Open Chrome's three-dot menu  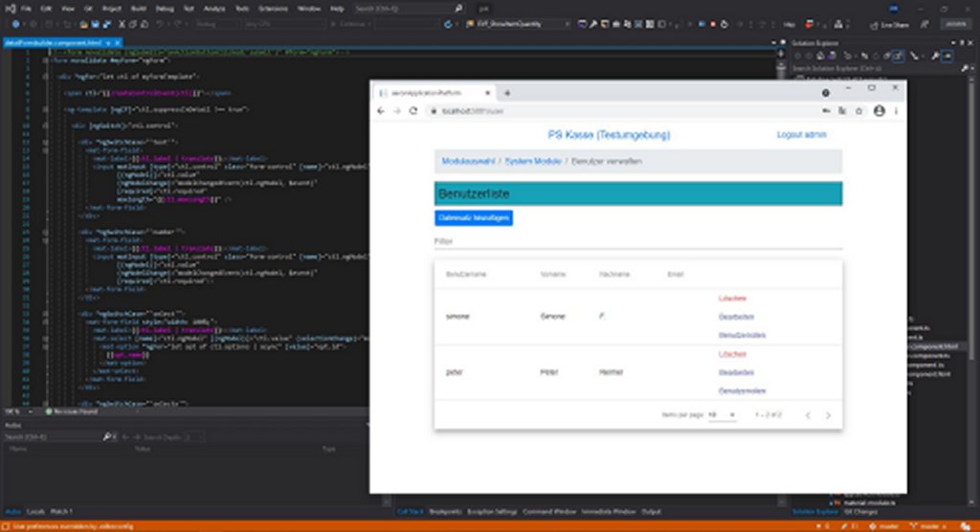896,111
